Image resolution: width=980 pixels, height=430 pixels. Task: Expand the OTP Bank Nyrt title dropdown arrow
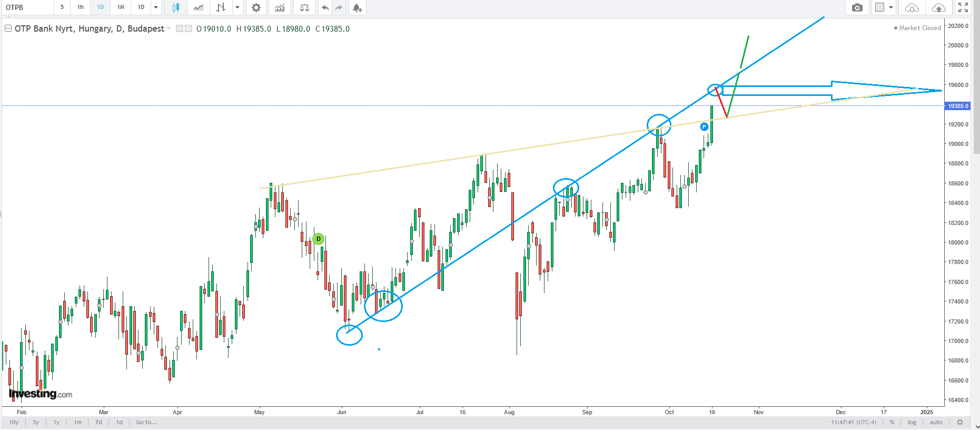pos(169,28)
